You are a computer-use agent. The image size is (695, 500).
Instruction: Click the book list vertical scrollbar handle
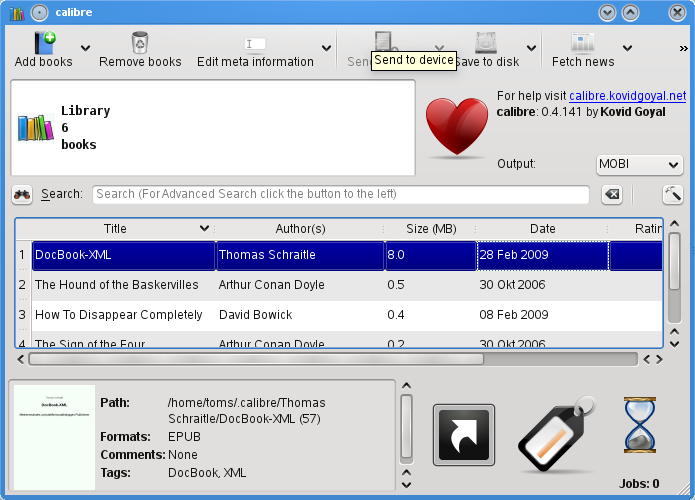(674, 262)
